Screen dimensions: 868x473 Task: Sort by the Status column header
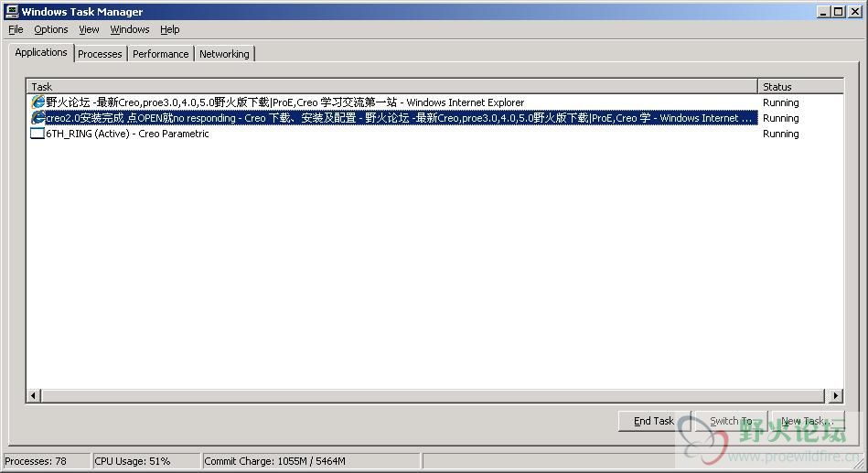coord(800,86)
